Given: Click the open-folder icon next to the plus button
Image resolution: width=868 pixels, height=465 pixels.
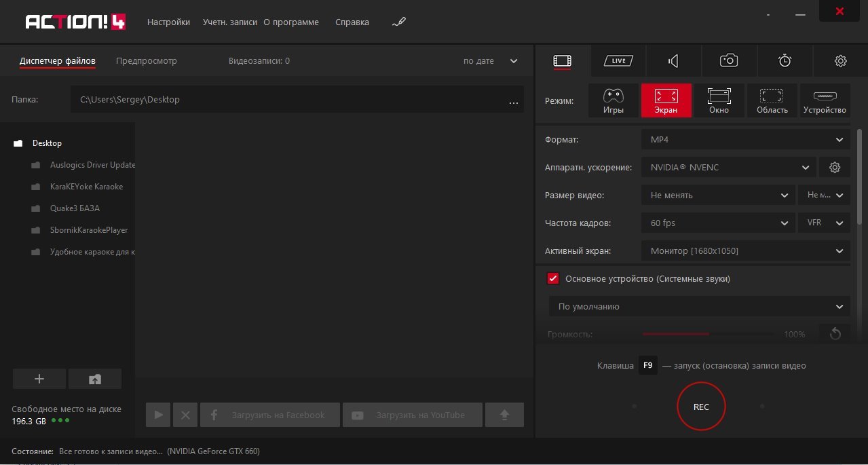Looking at the screenshot, I should 95,379.
